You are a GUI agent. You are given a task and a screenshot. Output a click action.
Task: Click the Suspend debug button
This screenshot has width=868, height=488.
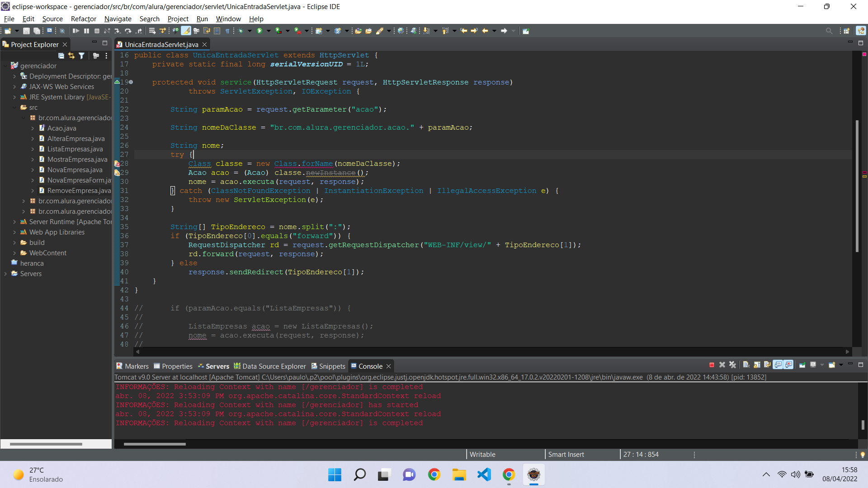tap(86, 31)
